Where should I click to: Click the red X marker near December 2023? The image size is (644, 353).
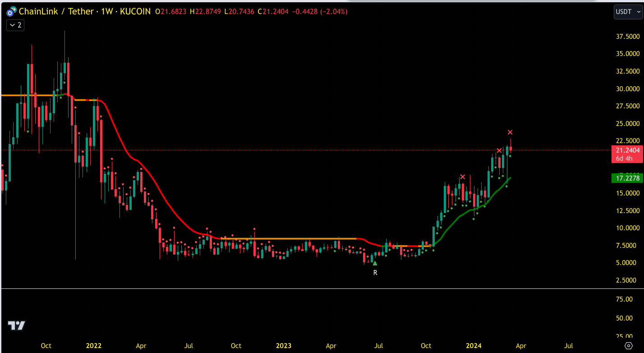click(x=463, y=176)
